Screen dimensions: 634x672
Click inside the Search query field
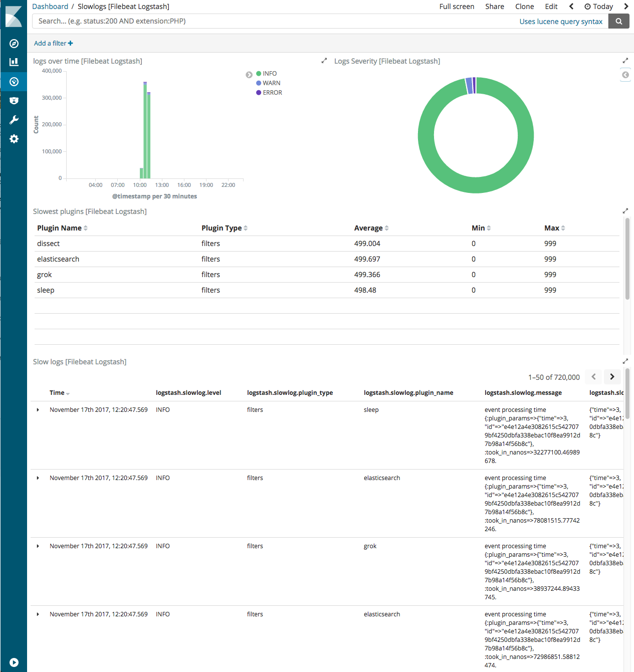[200, 21]
